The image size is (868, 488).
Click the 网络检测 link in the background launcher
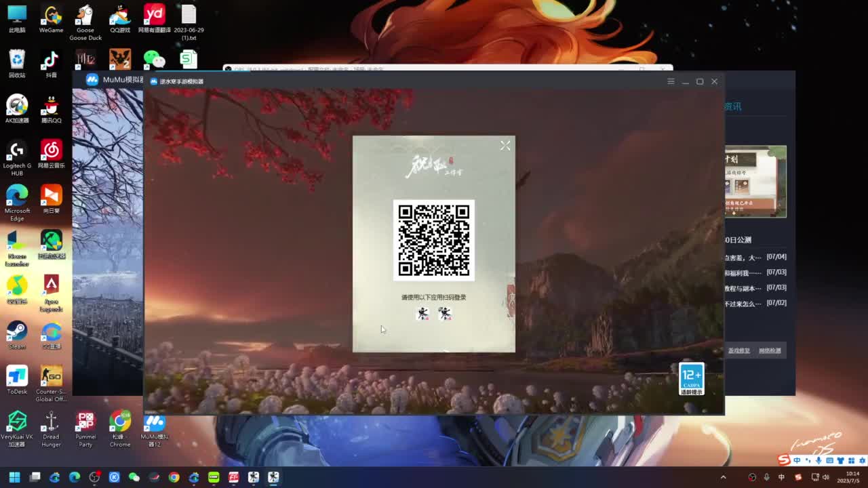[770, 350]
